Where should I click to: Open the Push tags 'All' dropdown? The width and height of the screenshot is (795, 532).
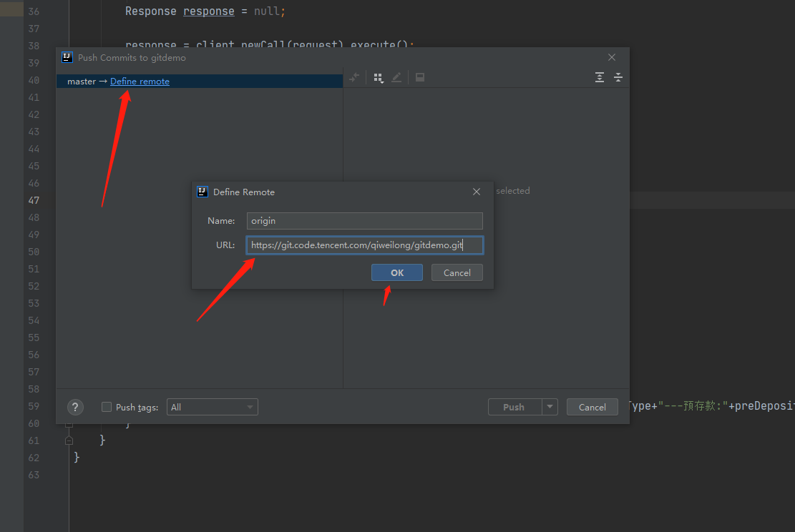213,407
